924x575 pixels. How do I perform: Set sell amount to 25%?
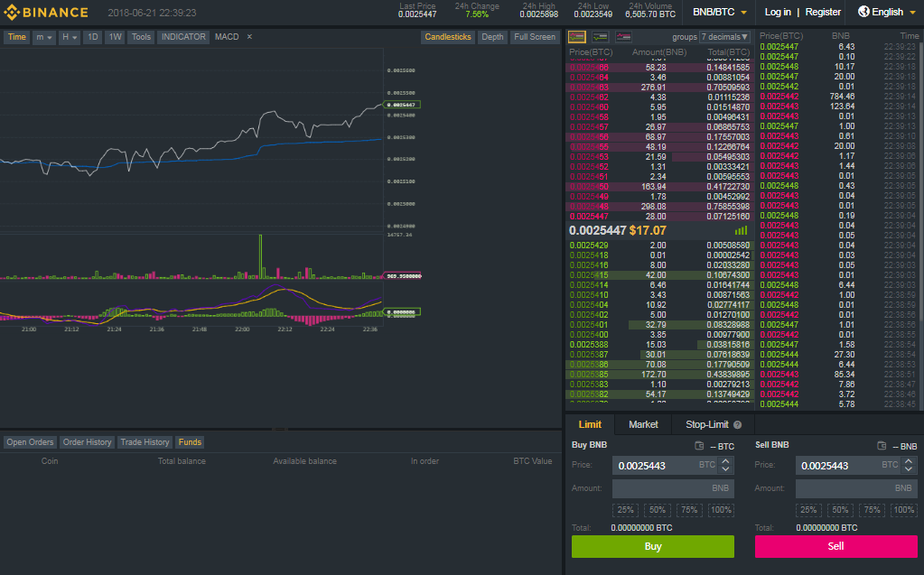(808, 510)
